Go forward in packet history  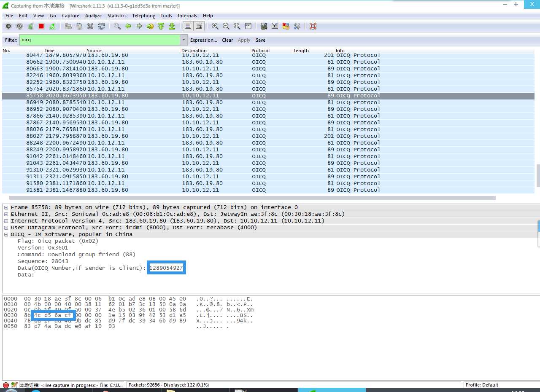[x=139, y=26]
